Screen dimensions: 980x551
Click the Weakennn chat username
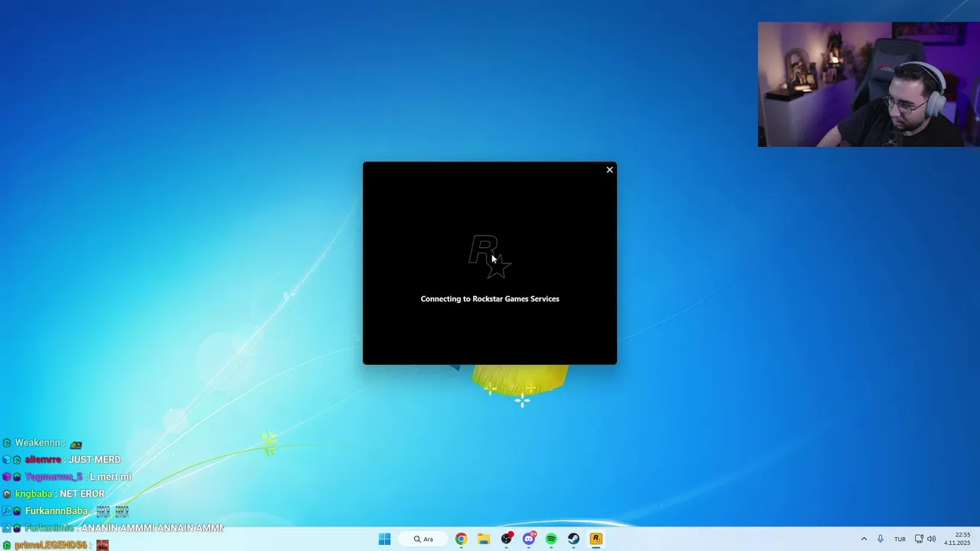[38, 442]
